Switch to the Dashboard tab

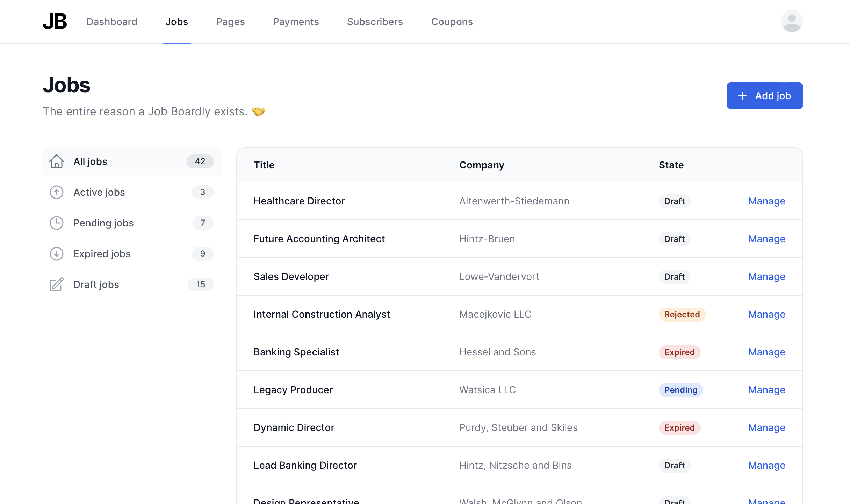[112, 21]
